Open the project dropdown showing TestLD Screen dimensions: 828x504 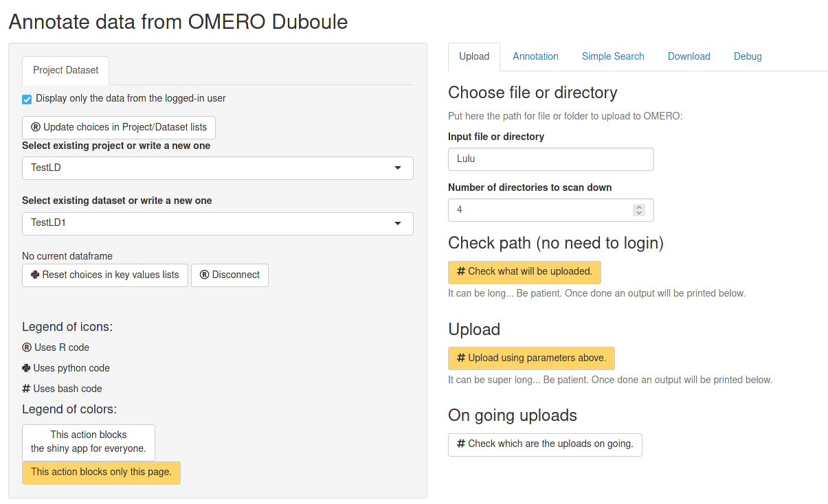[x=218, y=168]
